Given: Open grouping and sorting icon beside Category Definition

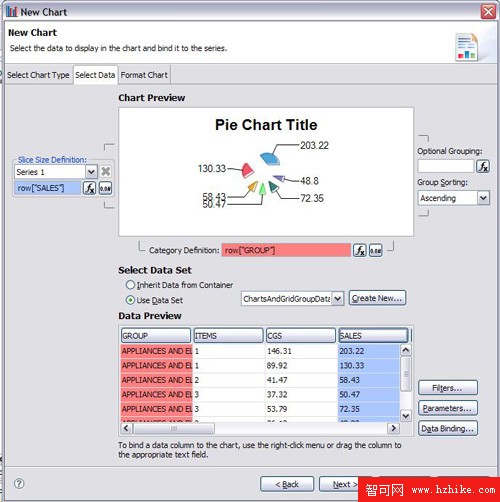Looking at the screenshot, I should point(376,250).
